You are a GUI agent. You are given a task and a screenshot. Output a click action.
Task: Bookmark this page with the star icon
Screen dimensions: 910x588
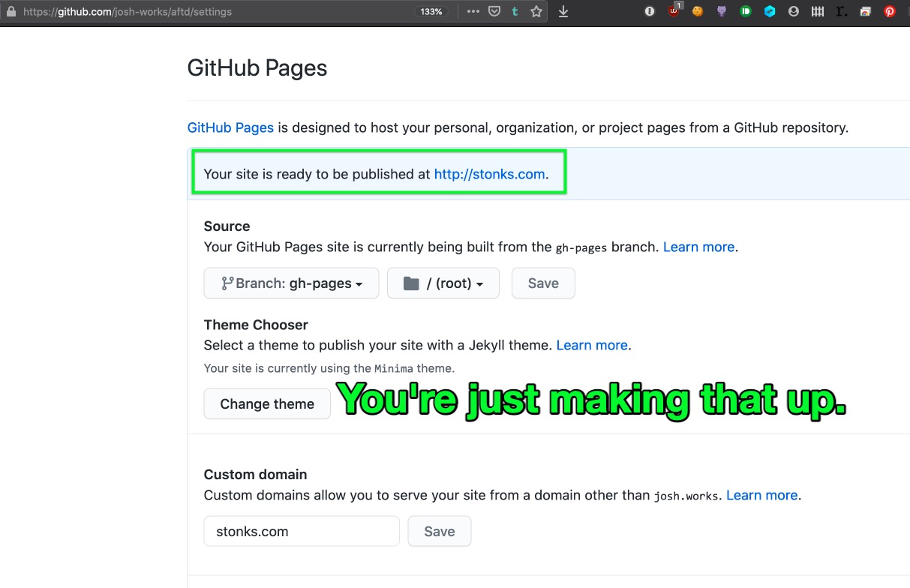pyautogui.click(x=536, y=12)
